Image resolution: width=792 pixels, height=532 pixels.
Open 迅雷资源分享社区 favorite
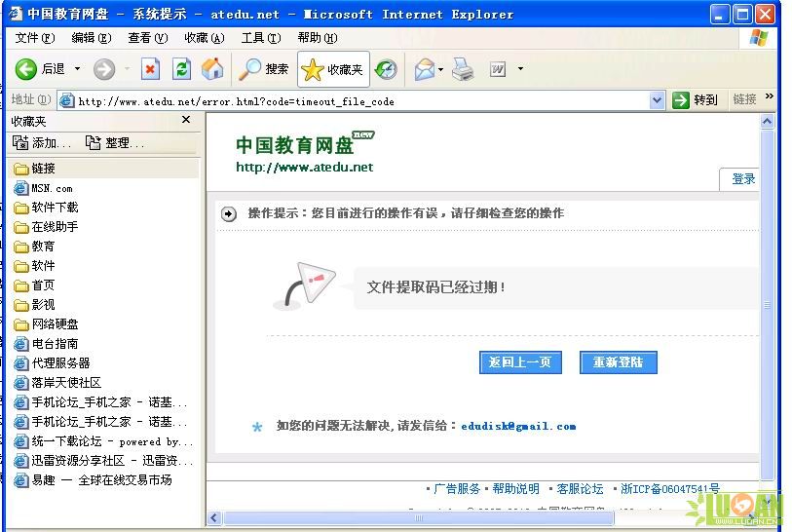click(x=103, y=460)
